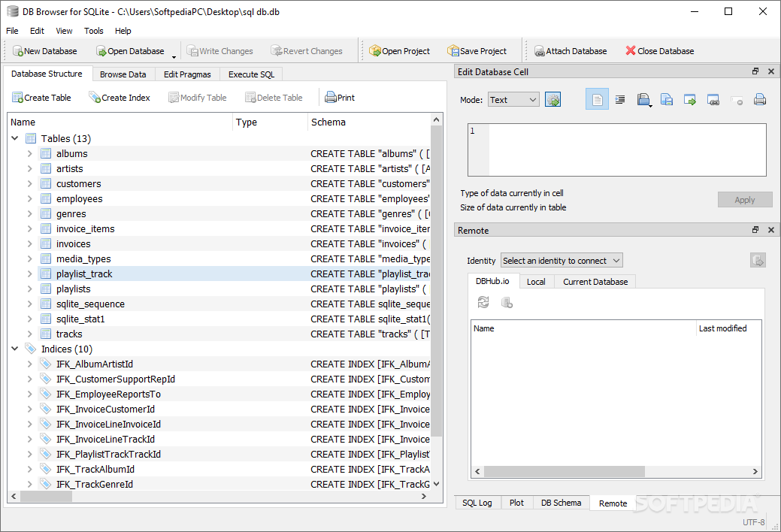Click the Modify Table button
781x532 pixels.
[x=198, y=98]
